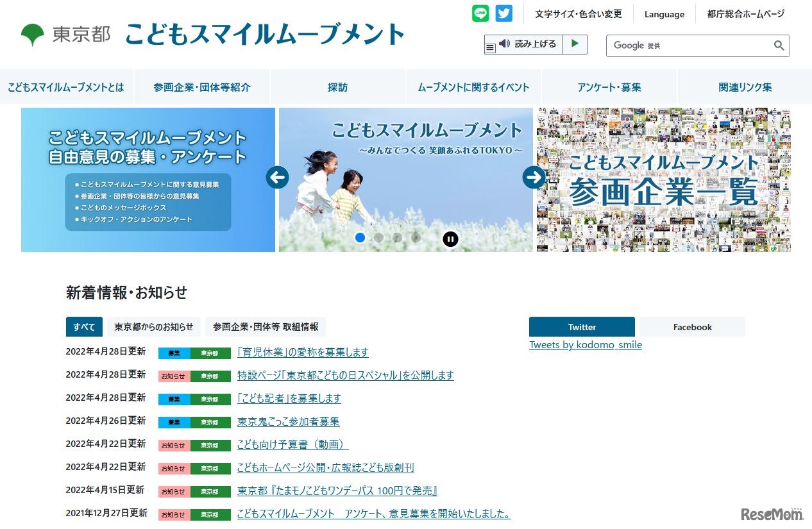Screen dimensions: 812x529
Task: Select the fourth carousel dot
Action: (x=416, y=237)
